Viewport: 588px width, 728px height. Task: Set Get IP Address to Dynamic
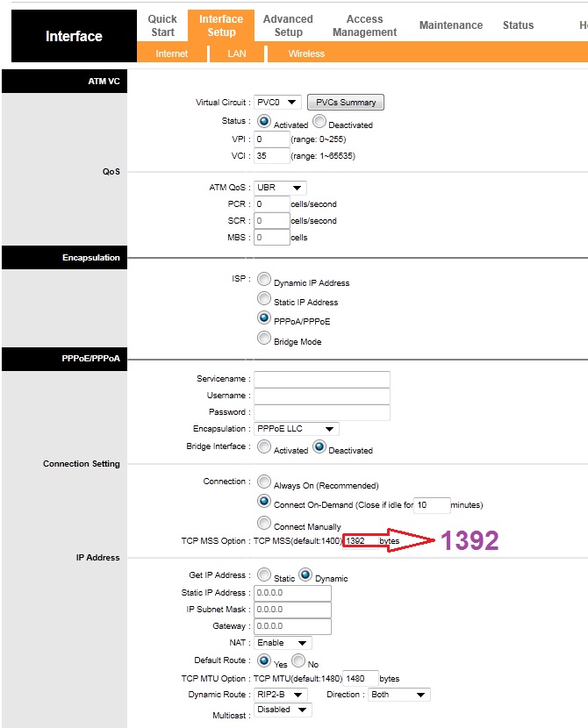tap(305, 575)
